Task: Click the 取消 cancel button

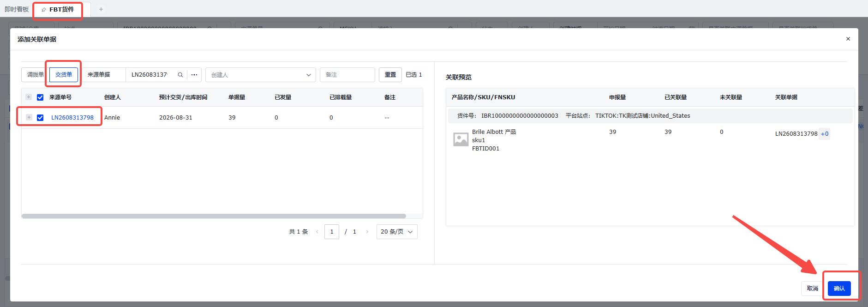Action: click(813, 289)
